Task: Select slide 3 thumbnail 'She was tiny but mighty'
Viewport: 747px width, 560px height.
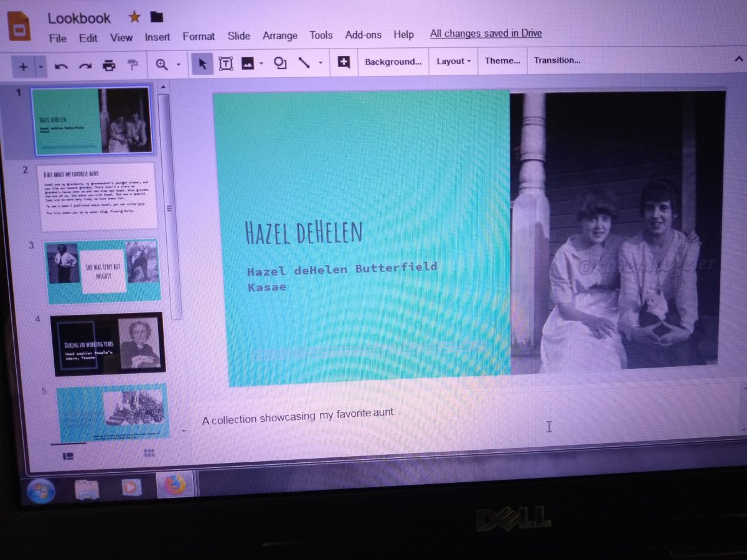Action: coord(103,271)
